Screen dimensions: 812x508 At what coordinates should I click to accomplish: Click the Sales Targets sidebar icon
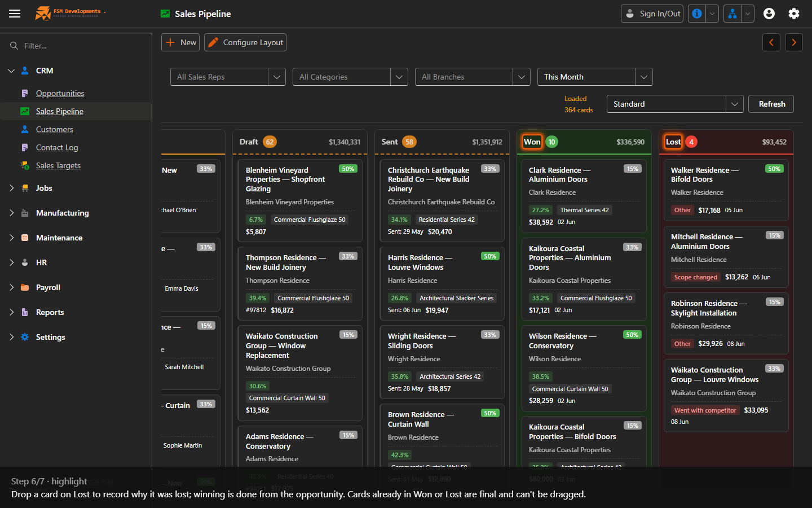coord(25,165)
